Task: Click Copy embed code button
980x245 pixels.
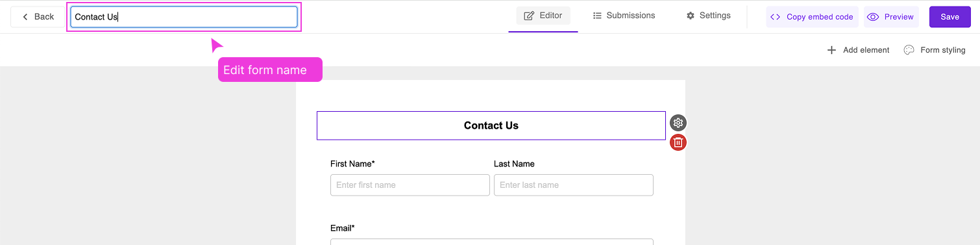Action: point(812,17)
